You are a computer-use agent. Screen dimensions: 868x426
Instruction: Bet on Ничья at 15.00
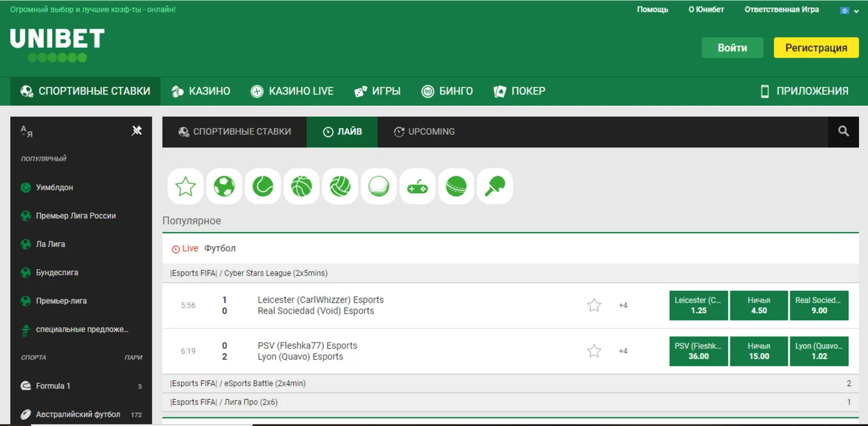(x=759, y=351)
